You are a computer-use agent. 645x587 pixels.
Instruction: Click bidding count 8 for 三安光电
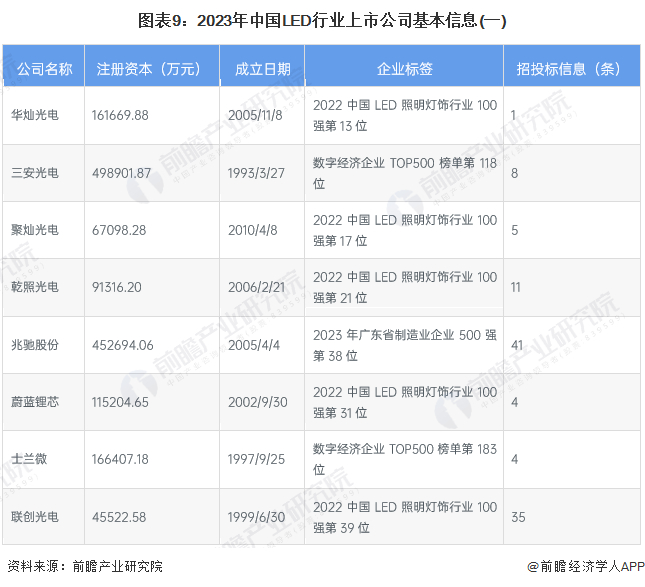515,173
